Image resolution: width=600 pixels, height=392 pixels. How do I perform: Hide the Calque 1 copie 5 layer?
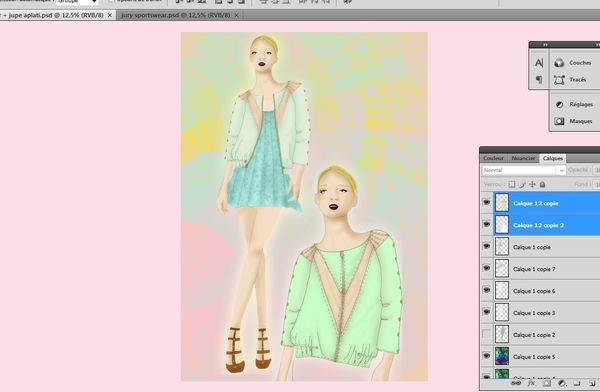[x=486, y=356]
